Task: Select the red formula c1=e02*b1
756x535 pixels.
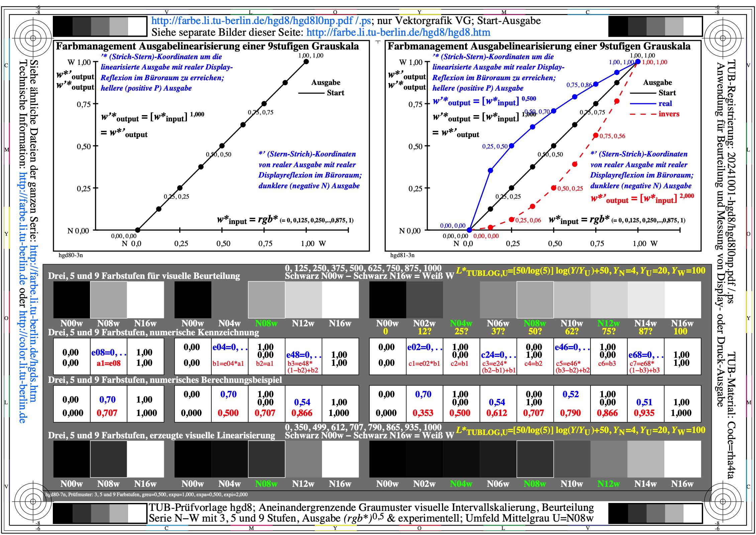Action: pyautogui.click(x=424, y=363)
